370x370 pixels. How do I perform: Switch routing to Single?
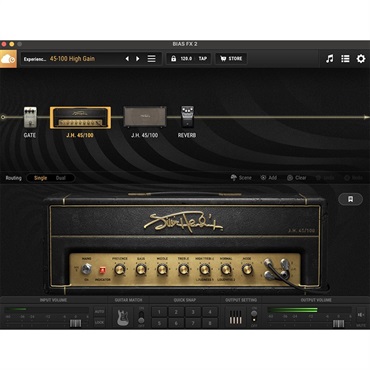(41, 178)
